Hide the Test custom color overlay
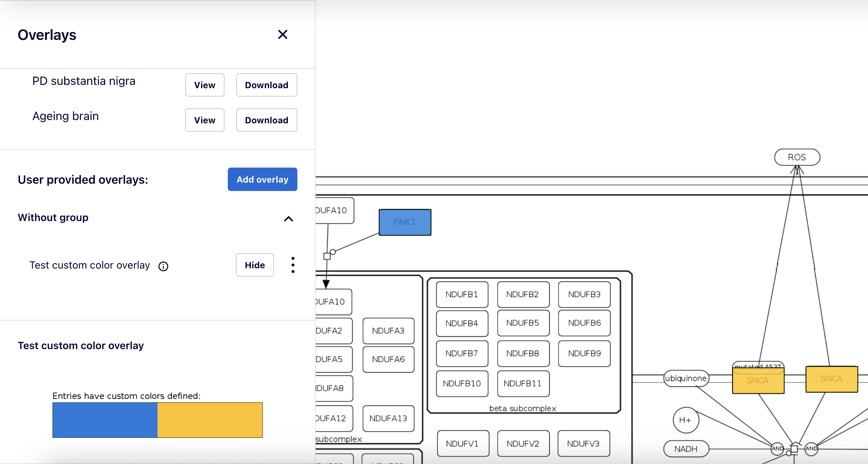Viewport: 868px width, 464px height. pos(255,265)
